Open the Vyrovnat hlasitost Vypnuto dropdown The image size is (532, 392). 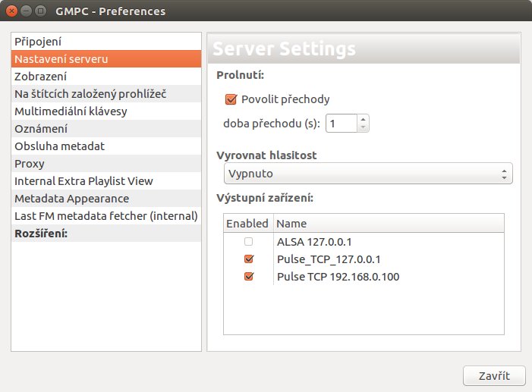pos(368,174)
